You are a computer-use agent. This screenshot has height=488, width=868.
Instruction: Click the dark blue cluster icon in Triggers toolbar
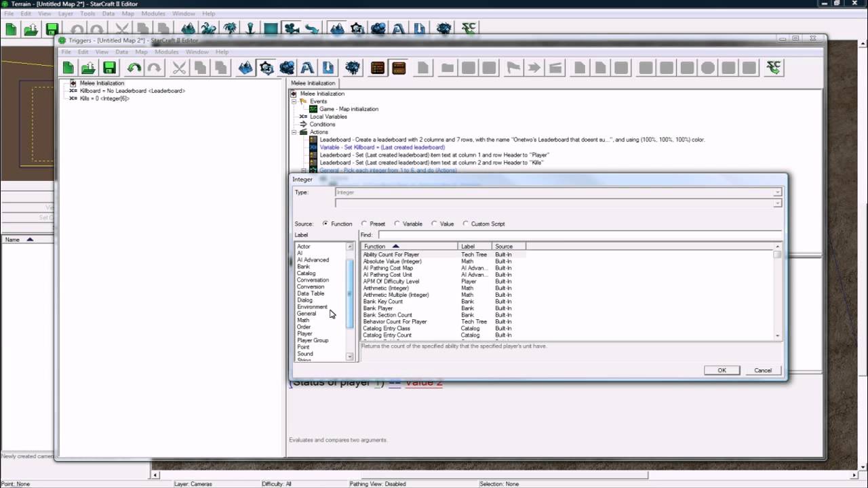click(353, 68)
